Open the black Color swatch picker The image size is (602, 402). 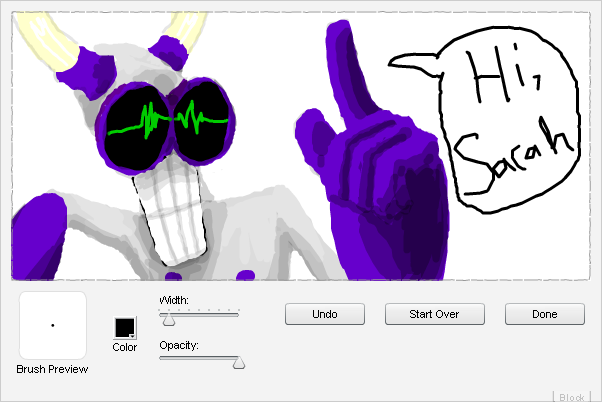(125, 328)
